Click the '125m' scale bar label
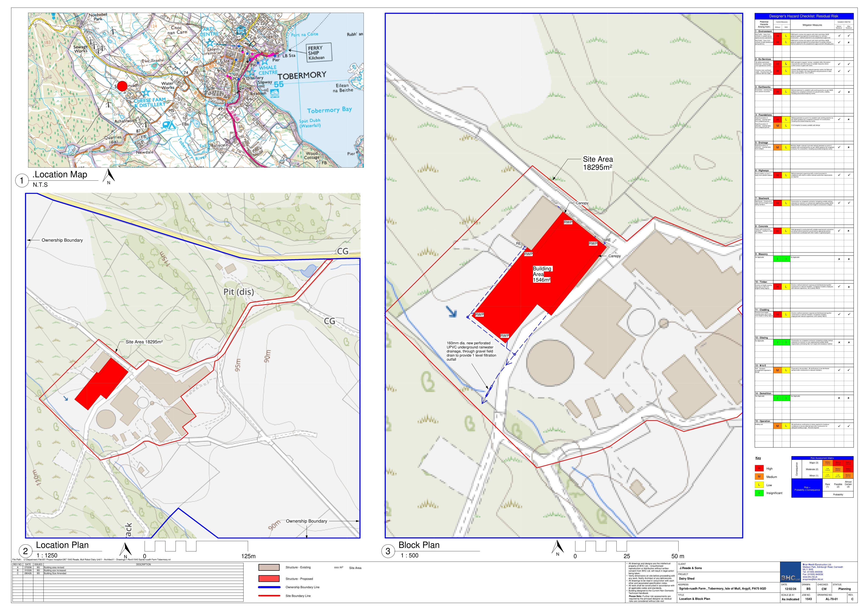 point(248,556)
